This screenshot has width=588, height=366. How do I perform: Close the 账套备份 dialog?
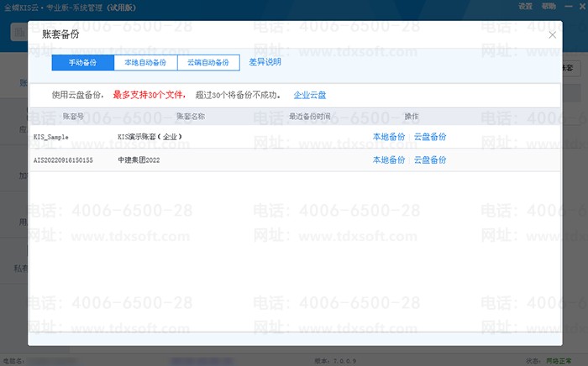click(x=552, y=35)
